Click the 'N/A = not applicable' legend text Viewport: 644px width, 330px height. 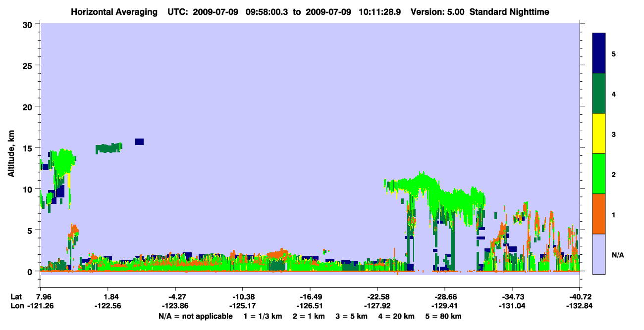(195, 316)
